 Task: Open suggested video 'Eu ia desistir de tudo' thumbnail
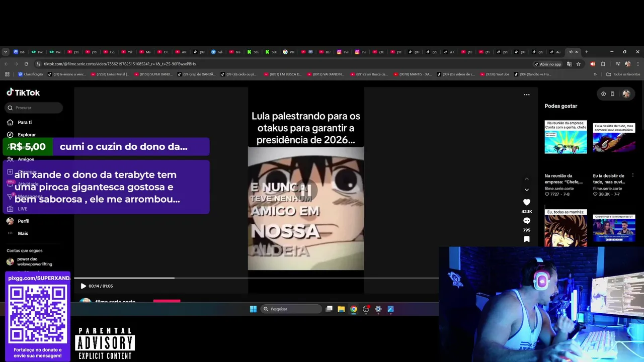[614, 137]
